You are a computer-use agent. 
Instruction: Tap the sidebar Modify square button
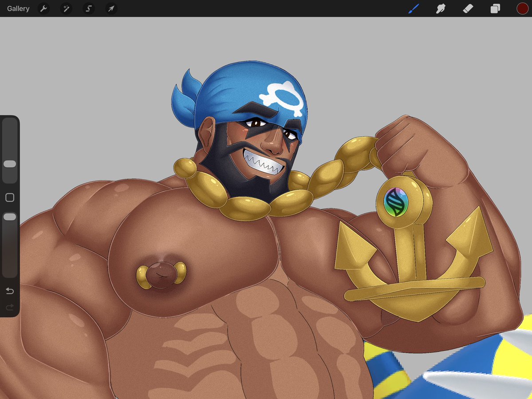[x=10, y=198]
